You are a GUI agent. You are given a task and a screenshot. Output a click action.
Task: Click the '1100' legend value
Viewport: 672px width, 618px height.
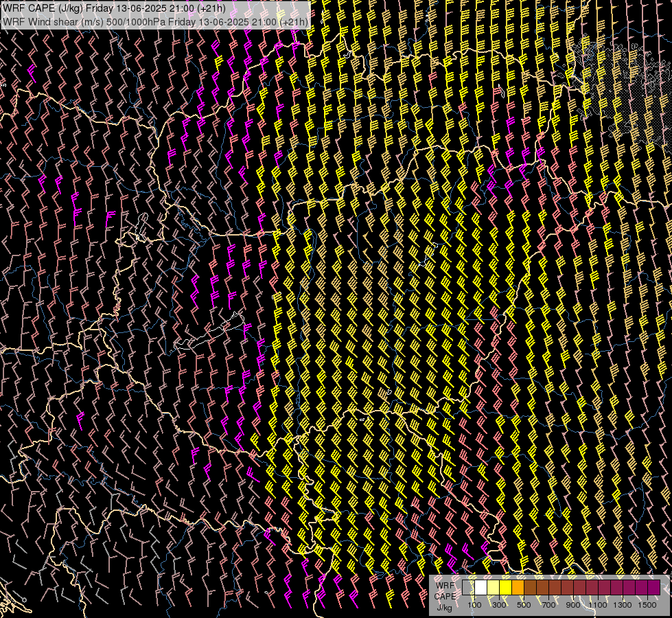(x=598, y=605)
